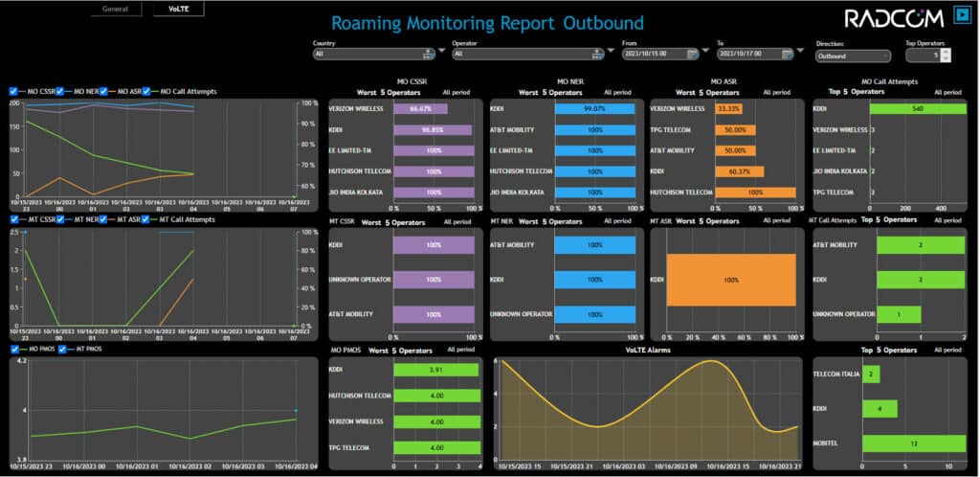The width and height of the screenshot is (980, 477).
Task: Expand the From date dropdown arrow
Action: coord(705,51)
